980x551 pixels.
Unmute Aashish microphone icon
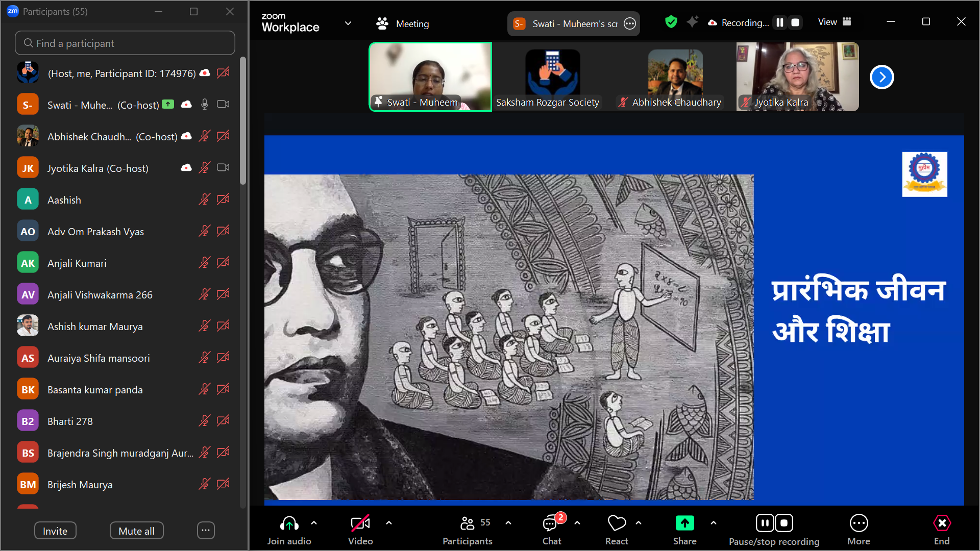205,199
